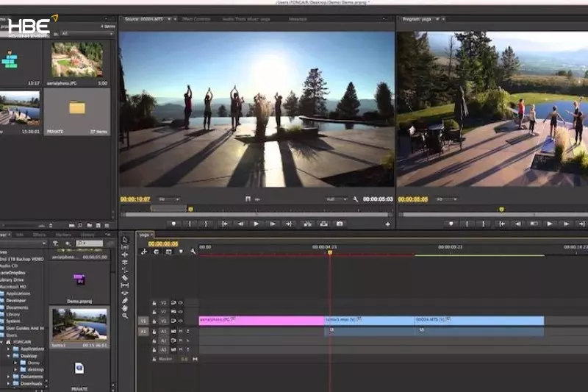
Task: Toggle V1 track output eye
Action: click(180, 321)
